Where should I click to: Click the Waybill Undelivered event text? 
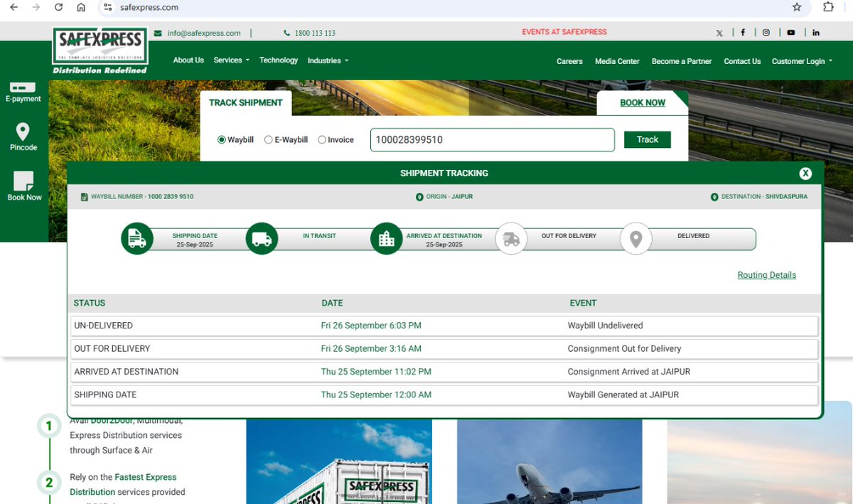[x=605, y=326]
